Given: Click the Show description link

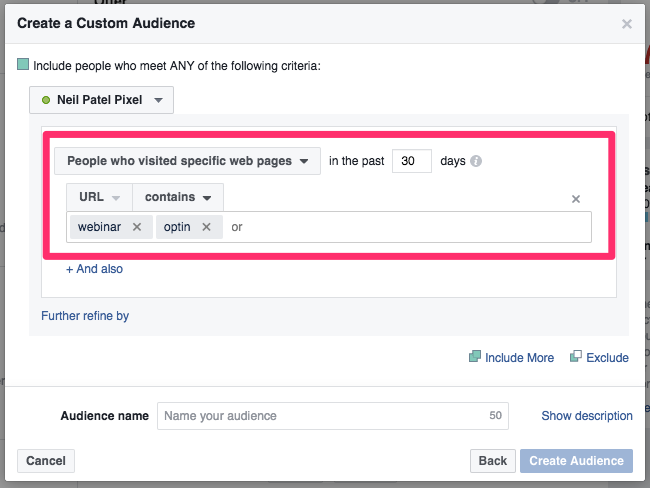Looking at the screenshot, I should pos(587,416).
